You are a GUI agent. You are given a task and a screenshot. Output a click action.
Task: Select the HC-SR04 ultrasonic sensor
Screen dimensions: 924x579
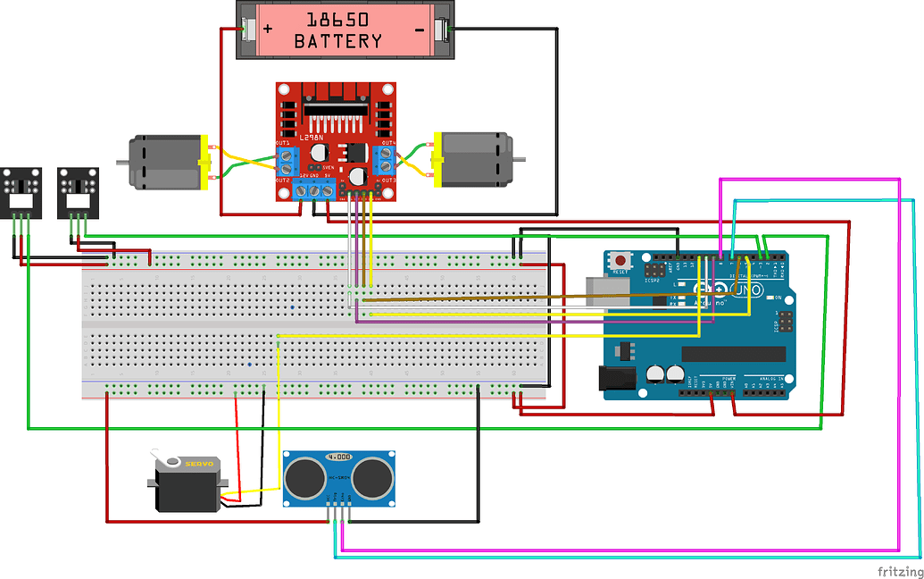pos(341,478)
